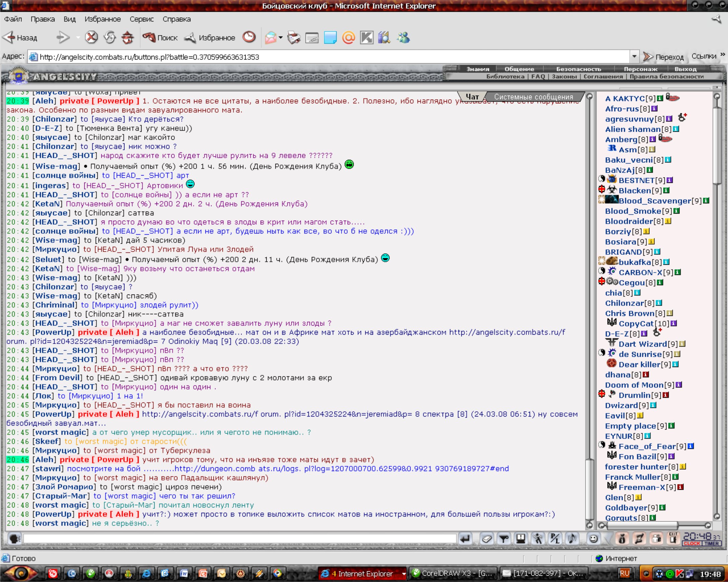Open the forward history dropdown arrow
728x582 pixels.
[x=78, y=37]
